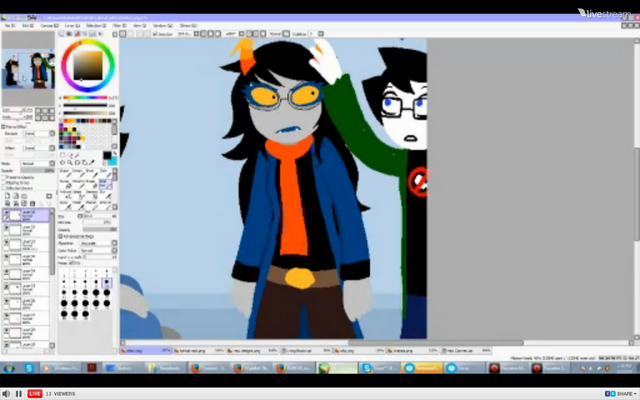This screenshot has height=400, width=640.
Task: Toggle the Preserve Opacity checkbox
Action: (4, 178)
